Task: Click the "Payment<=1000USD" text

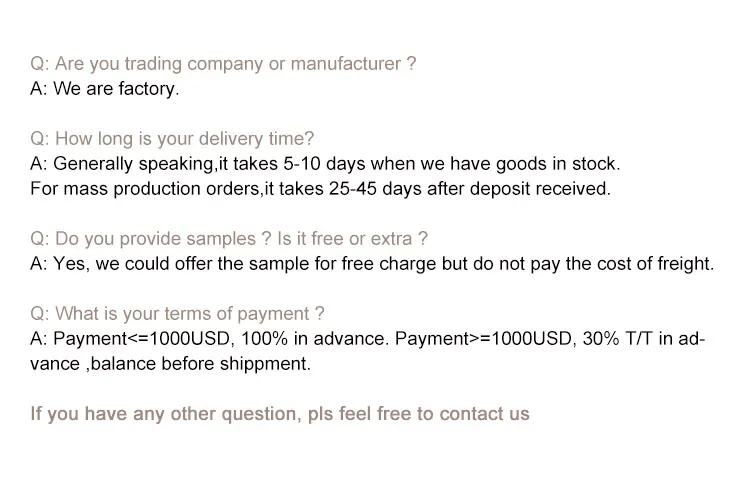Action: [x=126, y=339]
